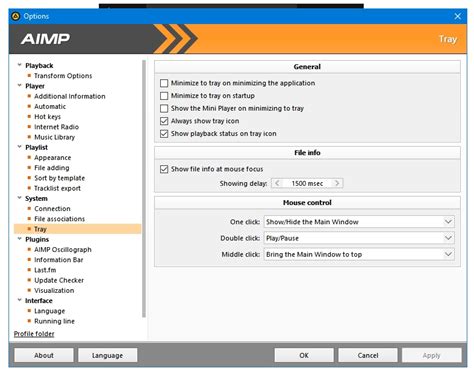Click the About button

tap(44, 355)
